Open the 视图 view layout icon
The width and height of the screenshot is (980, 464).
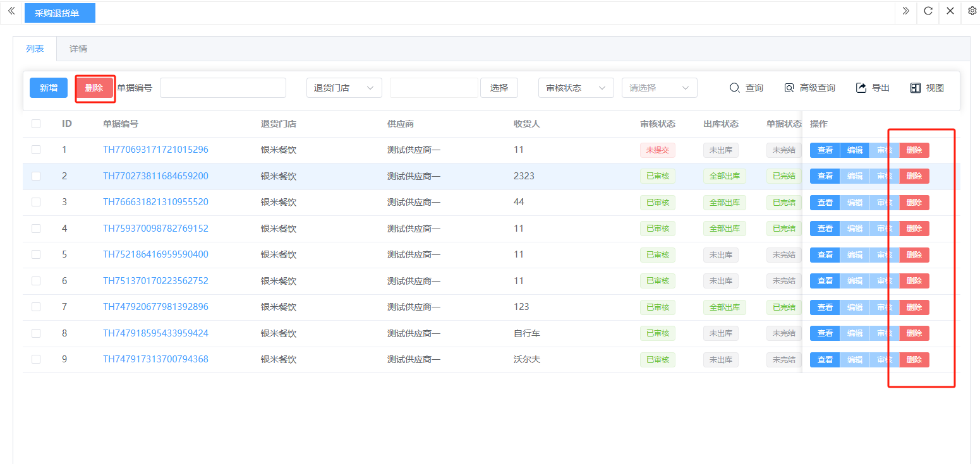click(x=915, y=88)
